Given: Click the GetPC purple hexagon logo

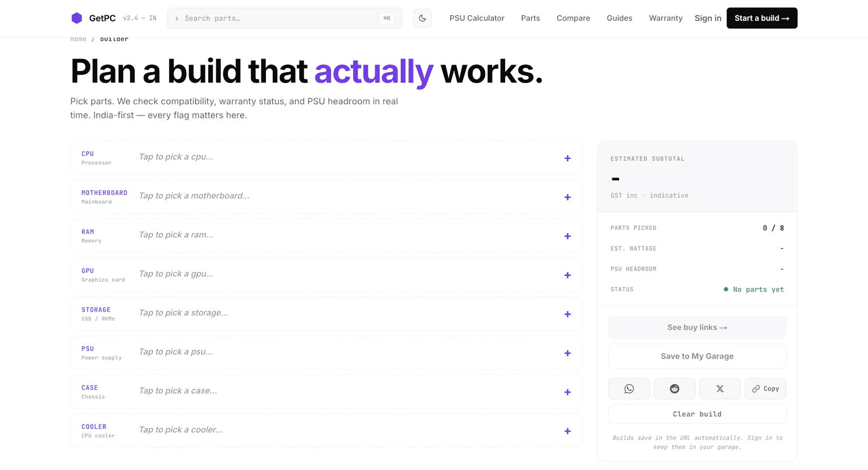Looking at the screenshot, I should 76,18.
